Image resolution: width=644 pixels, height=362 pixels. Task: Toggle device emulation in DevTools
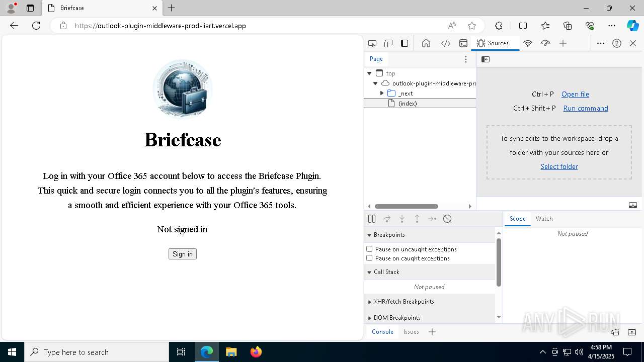click(x=388, y=43)
